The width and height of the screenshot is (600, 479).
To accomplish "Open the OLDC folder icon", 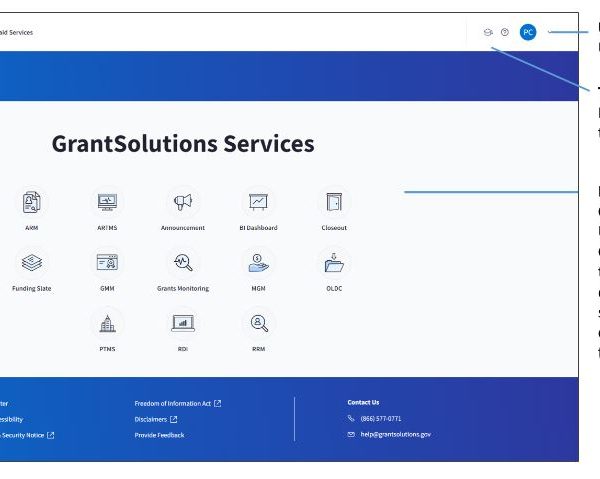I will click(x=334, y=264).
